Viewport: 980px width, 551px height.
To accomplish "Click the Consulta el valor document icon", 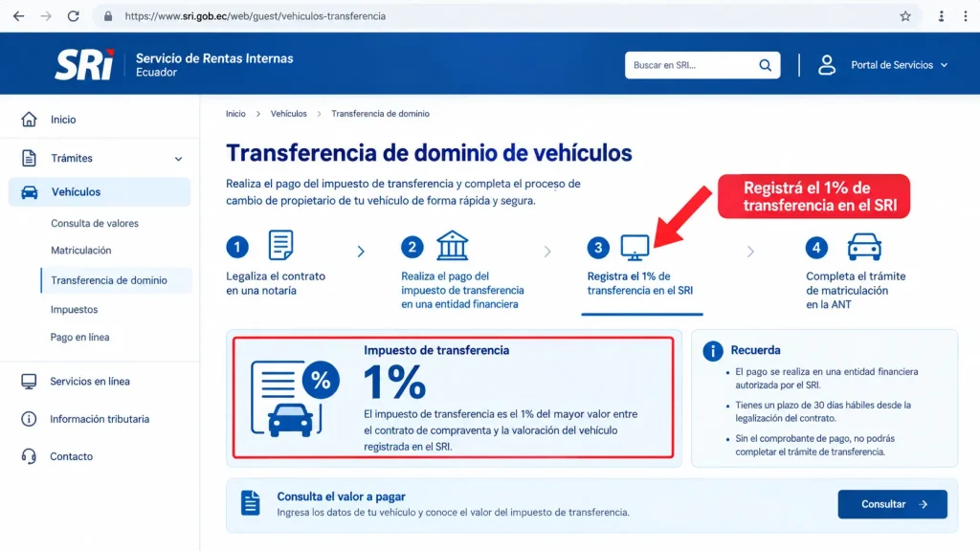I will 250,503.
